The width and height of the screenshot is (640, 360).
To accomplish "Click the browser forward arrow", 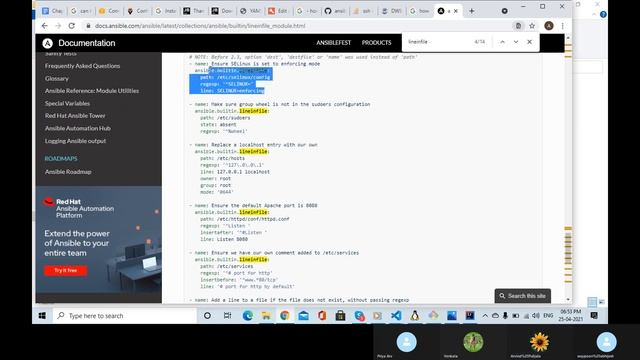I will pyautogui.click(x=58, y=26).
